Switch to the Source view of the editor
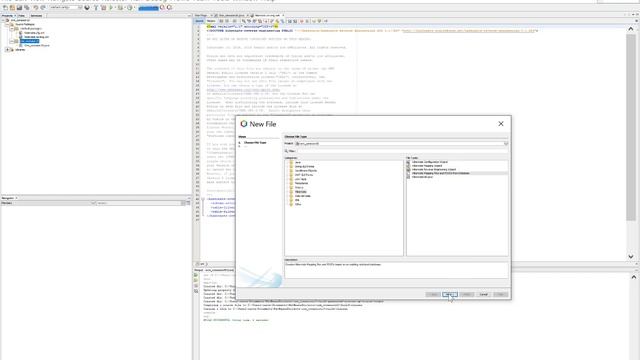The image size is (640, 360). (x=199, y=21)
